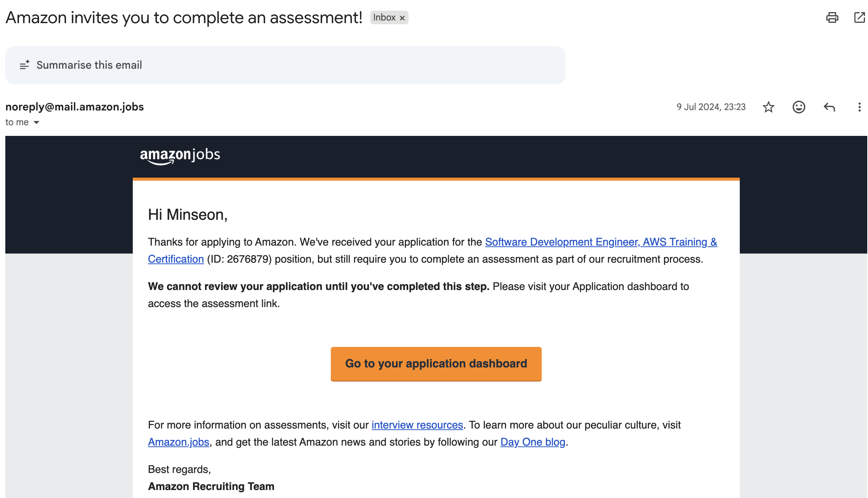Viewport: 868px width, 498px height.
Task: Open Software Development Engineer, AWS Training link
Action: coord(601,242)
